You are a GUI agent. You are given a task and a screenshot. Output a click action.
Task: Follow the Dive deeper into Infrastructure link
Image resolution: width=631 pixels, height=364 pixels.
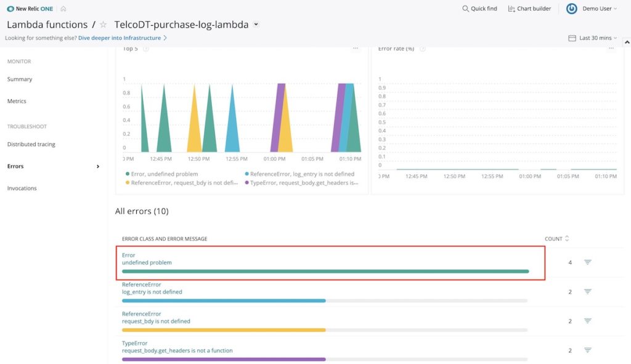point(123,38)
